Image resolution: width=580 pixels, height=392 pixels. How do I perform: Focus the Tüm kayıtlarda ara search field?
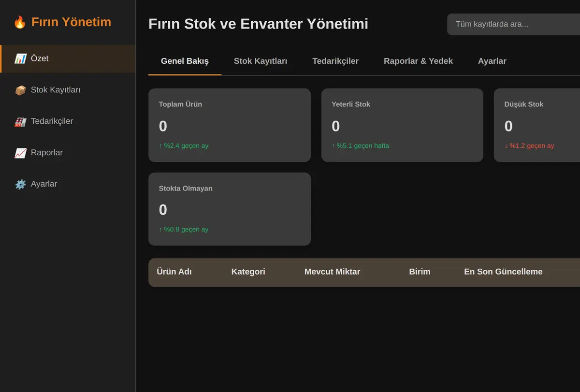[x=513, y=24]
